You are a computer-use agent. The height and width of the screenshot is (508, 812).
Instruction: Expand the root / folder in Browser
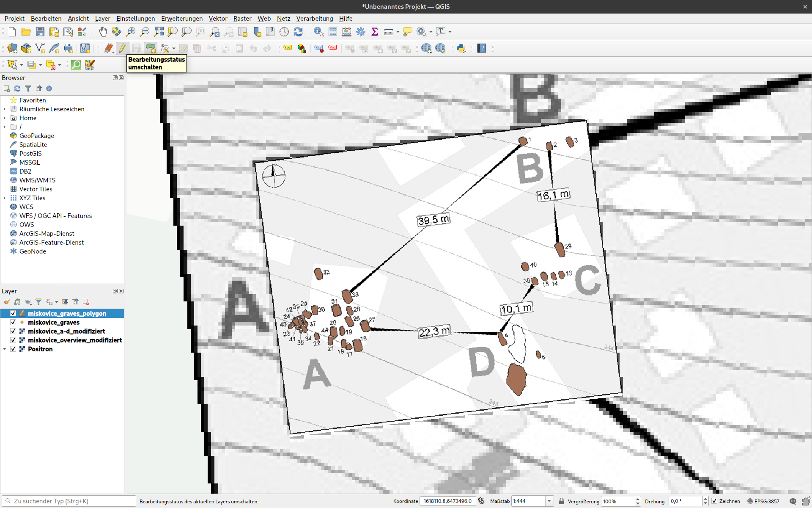point(5,127)
